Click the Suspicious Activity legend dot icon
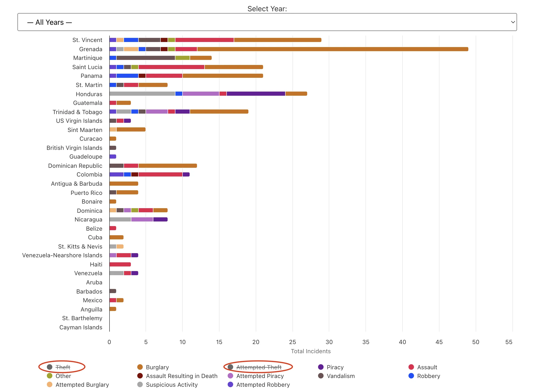This screenshot has height=392, width=551. 140,385
